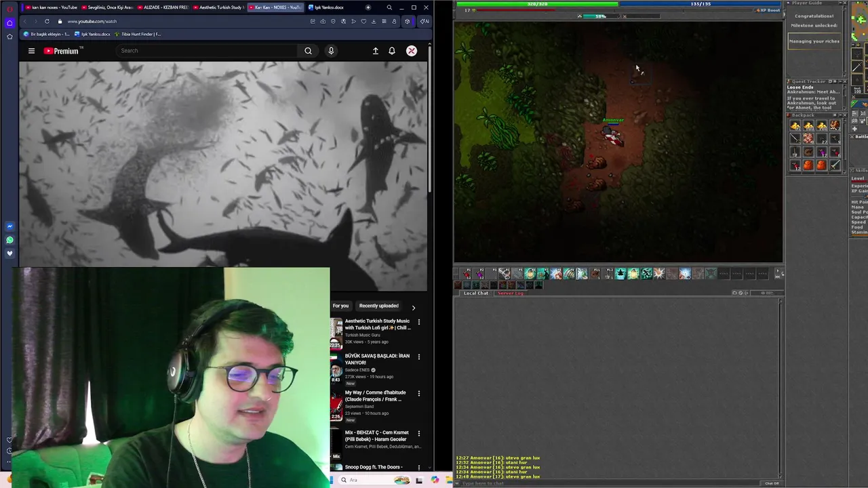Open the Opera AI assistant button
868x488 pixels.
point(425,21)
